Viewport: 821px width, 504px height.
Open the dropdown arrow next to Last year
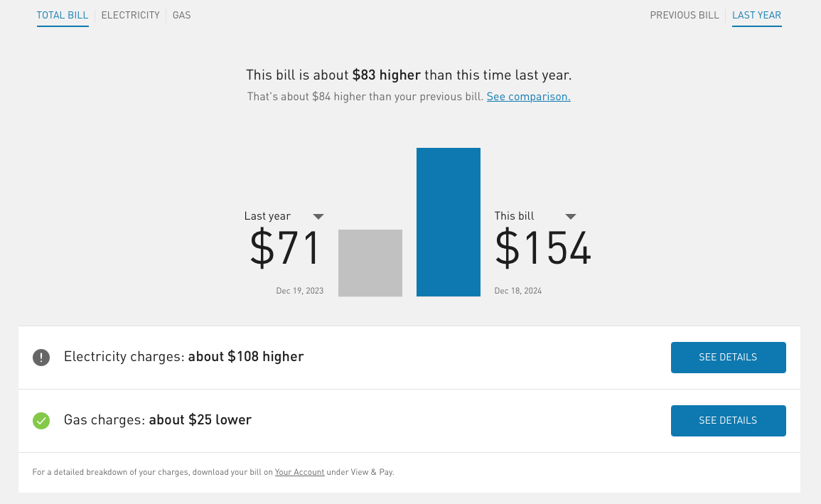[318, 216]
